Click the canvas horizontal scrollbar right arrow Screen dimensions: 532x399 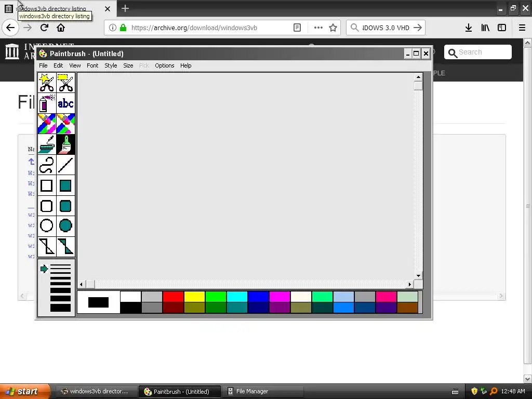(x=410, y=284)
